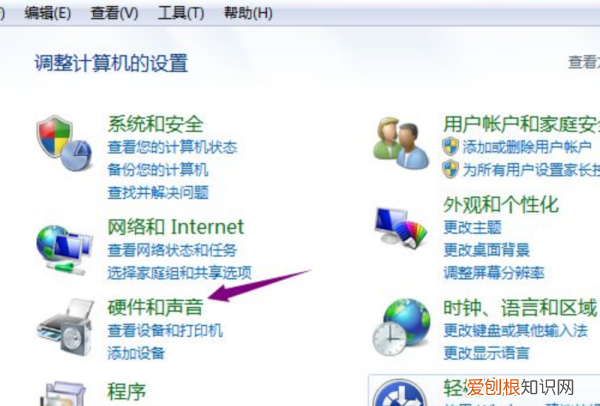The height and width of the screenshot is (406, 600).
Task: Click the Clock, Language and Region globe icon
Action: point(401,328)
